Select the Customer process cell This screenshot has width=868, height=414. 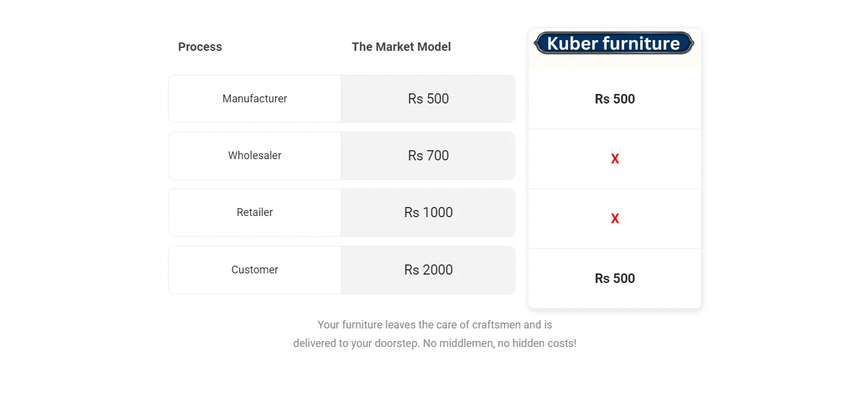coord(255,270)
